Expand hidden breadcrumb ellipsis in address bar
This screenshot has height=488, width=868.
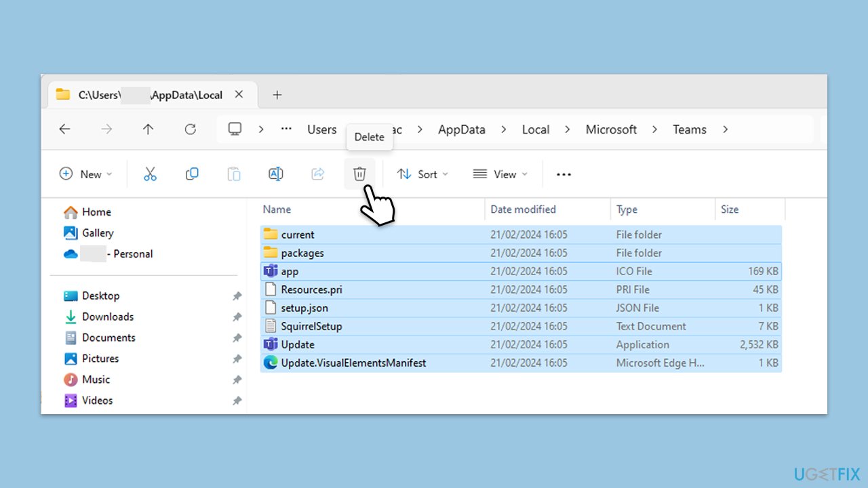pos(286,129)
